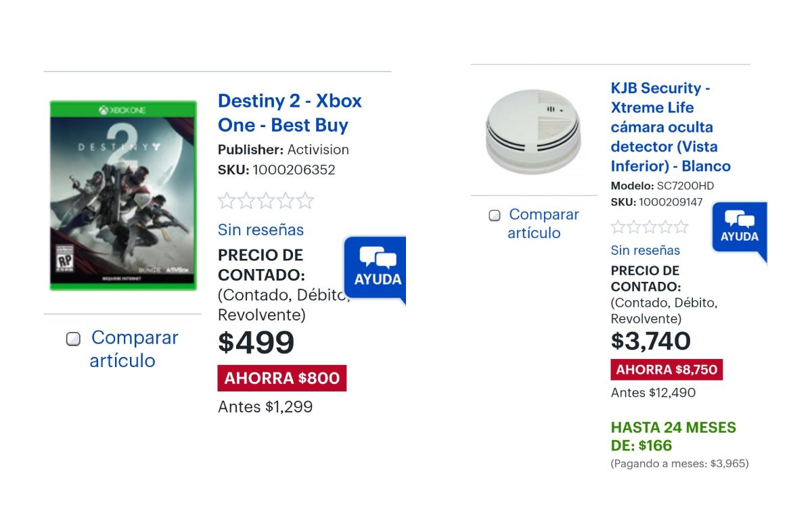
Task: Open the AYUDA help bubble near KJB Security
Action: pyautogui.click(x=739, y=229)
